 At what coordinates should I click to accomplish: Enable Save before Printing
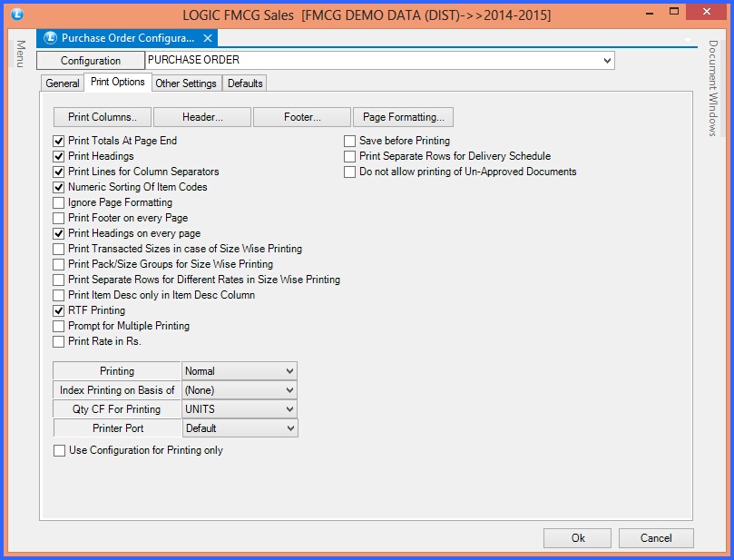click(x=349, y=141)
